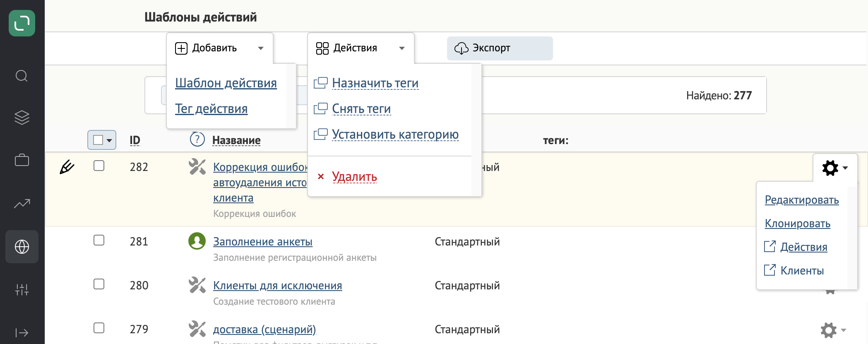868x344 pixels.
Task: Close the gear menu for row 282
Action: coord(835,168)
